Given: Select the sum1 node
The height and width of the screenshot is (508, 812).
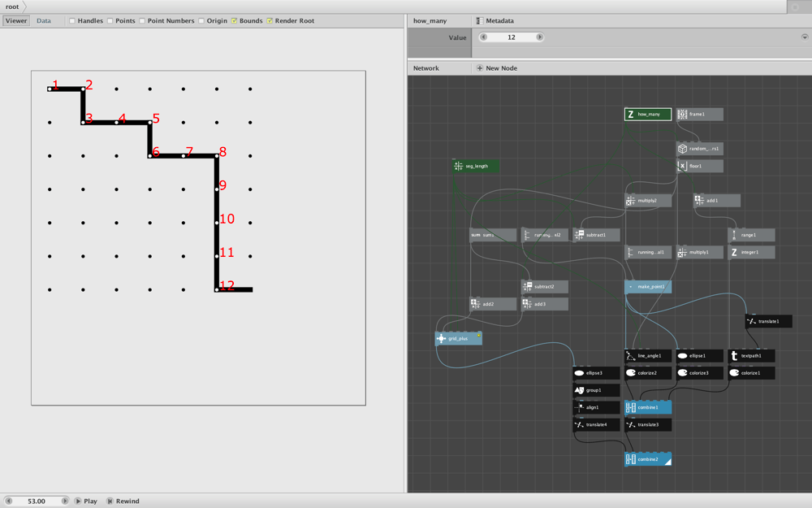Looking at the screenshot, I should (493, 235).
